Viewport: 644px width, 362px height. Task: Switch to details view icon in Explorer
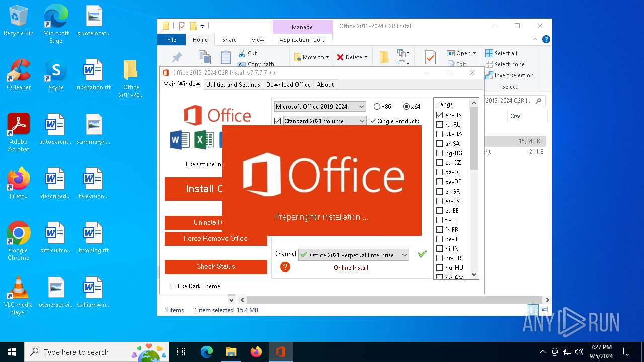[x=533, y=310]
